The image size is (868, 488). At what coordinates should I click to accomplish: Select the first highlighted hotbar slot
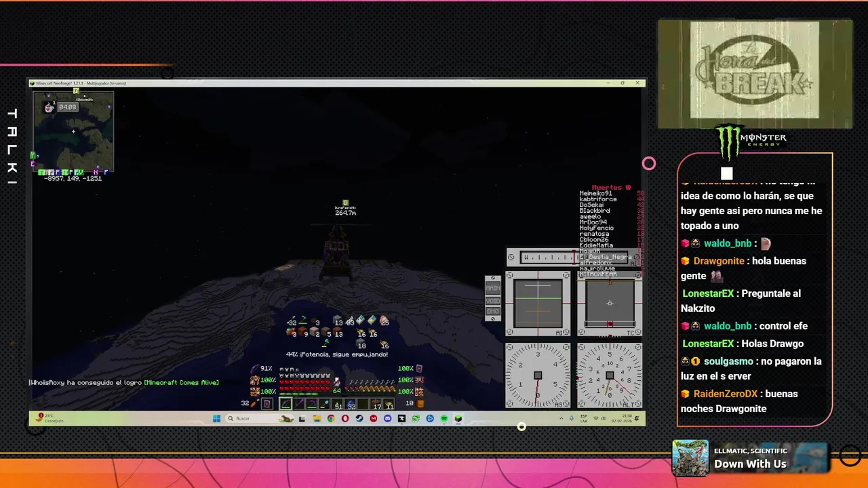[285, 403]
